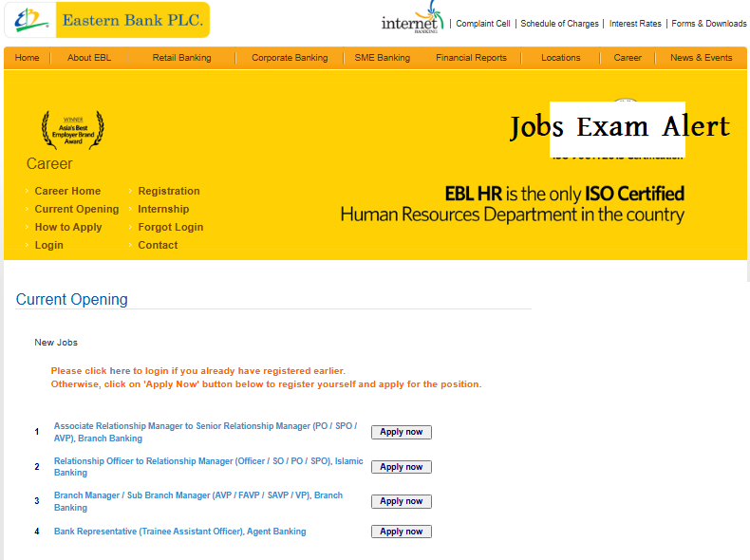750x560 pixels.
Task: Apply now for Branch Manager position
Action: pyautogui.click(x=402, y=501)
